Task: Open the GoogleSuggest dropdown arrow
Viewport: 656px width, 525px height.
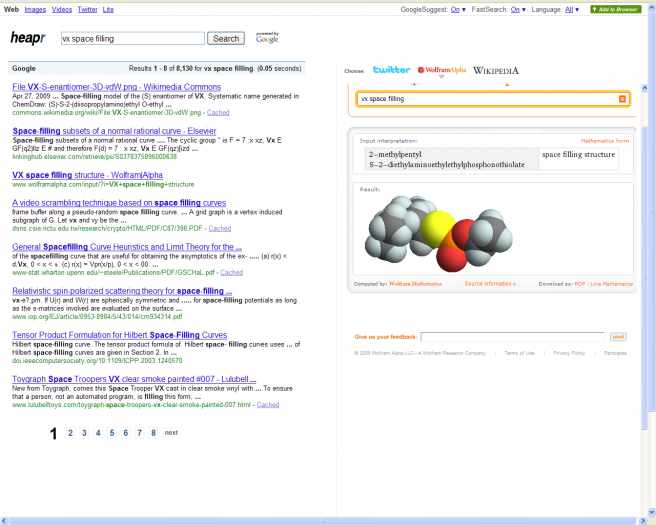Action: [464, 10]
